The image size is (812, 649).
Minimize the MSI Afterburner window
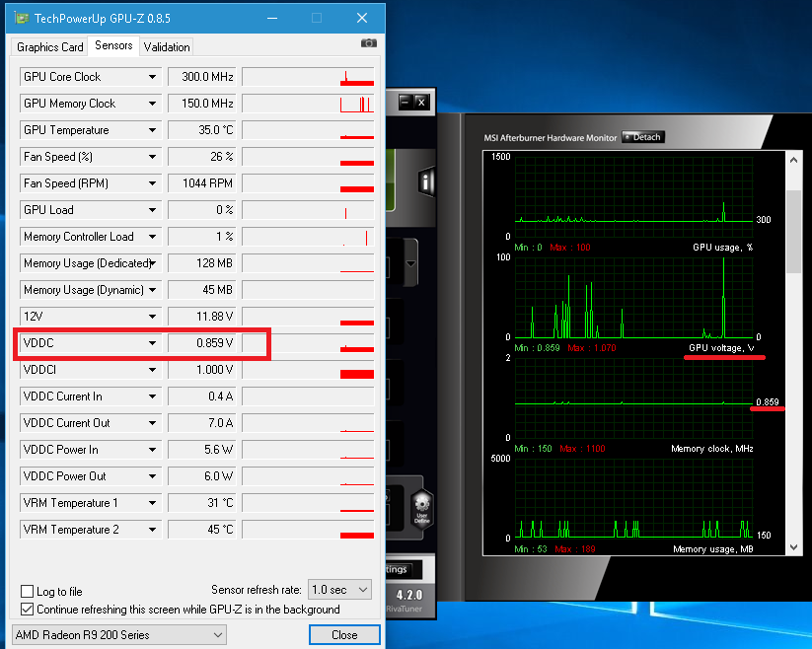point(406,102)
